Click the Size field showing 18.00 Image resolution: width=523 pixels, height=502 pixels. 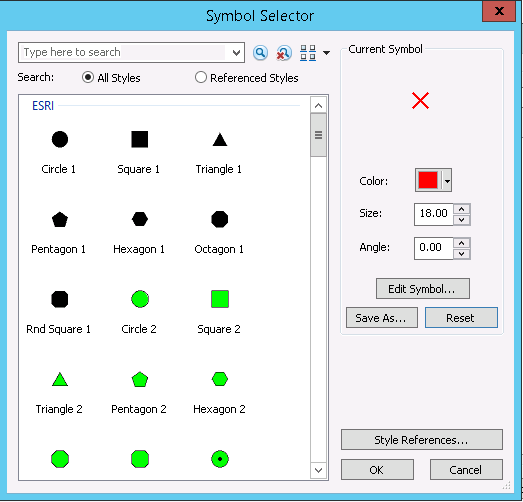[x=433, y=214]
